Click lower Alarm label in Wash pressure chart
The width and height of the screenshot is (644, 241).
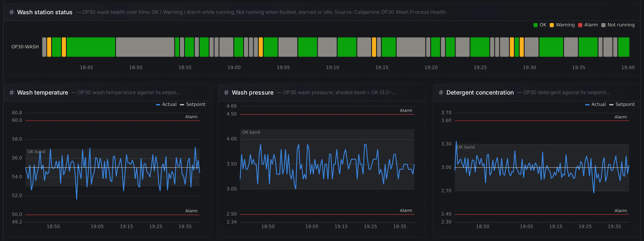click(x=406, y=210)
